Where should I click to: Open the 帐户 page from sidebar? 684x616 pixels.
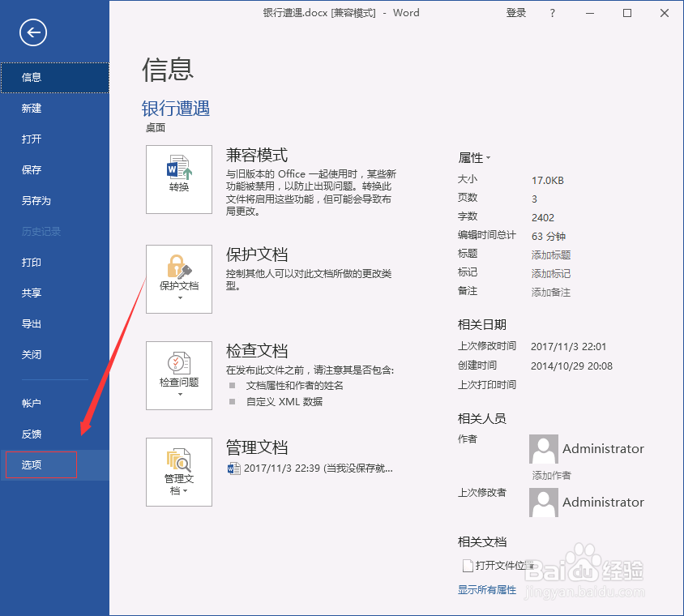pos(54,403)
